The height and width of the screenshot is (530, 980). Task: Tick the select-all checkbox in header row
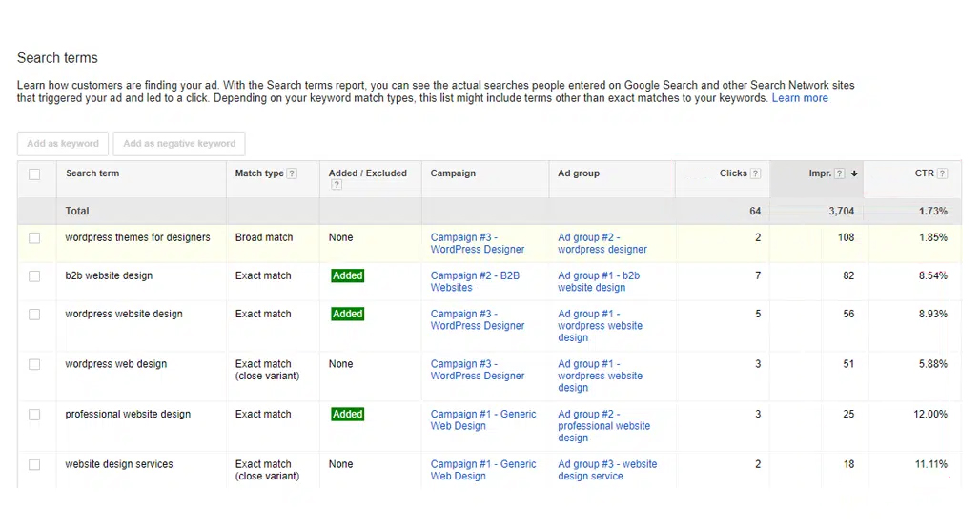34,174
